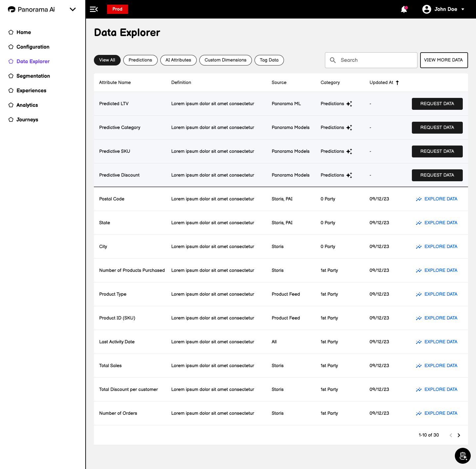The height and width of the screenshot is (469, 476).
Task: Click the sparkle icon on Predictive SKU row
Action: click(x=349, y=151)
